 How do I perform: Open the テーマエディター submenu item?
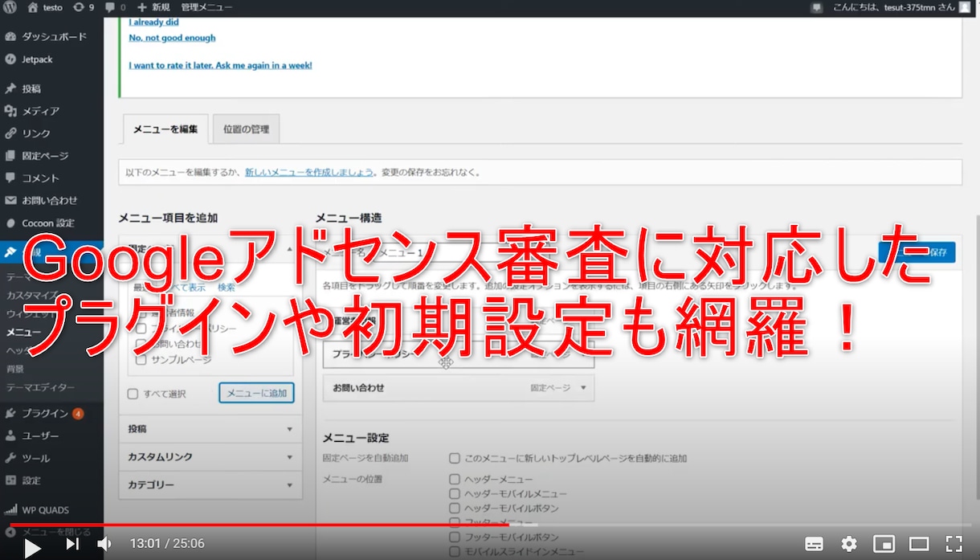click(40, 387)
